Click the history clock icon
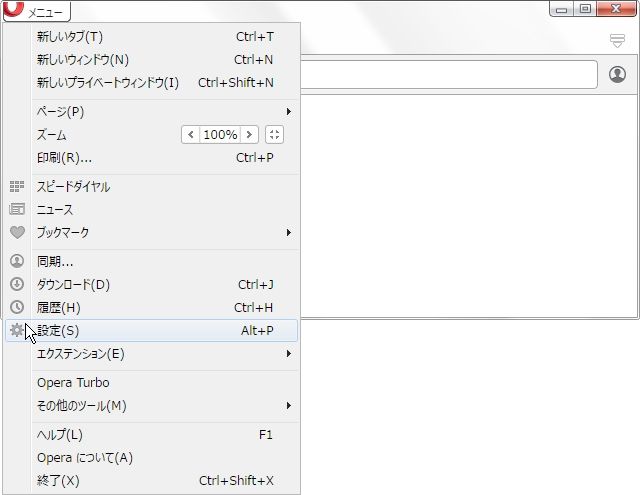This screenshot has width=640, height=495. 17,307
